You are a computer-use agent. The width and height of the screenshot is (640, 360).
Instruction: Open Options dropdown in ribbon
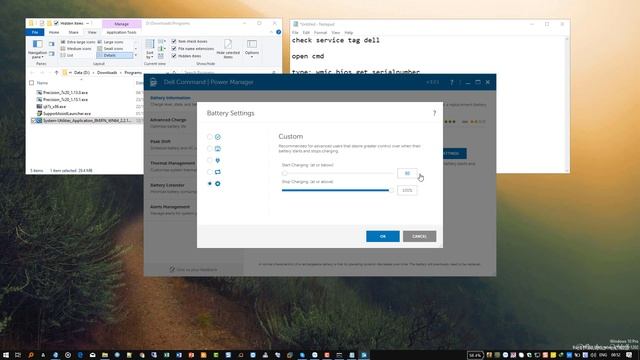[x=252, y=49]
